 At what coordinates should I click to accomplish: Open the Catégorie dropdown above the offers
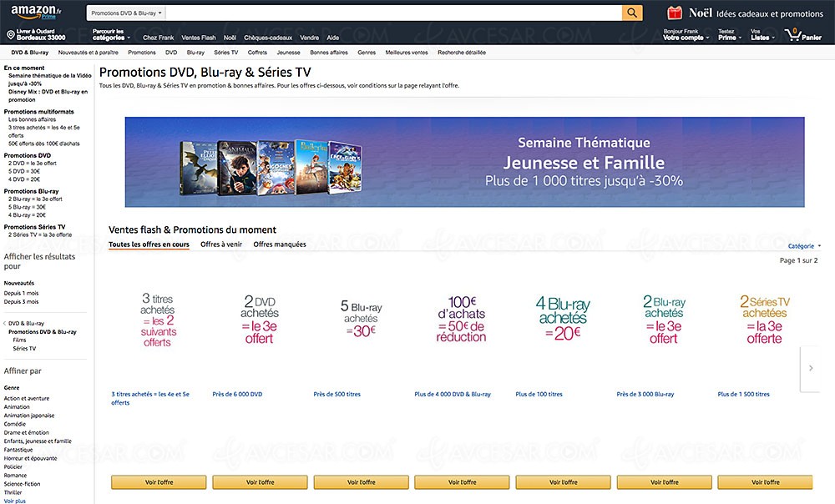(x=802, y=245)
